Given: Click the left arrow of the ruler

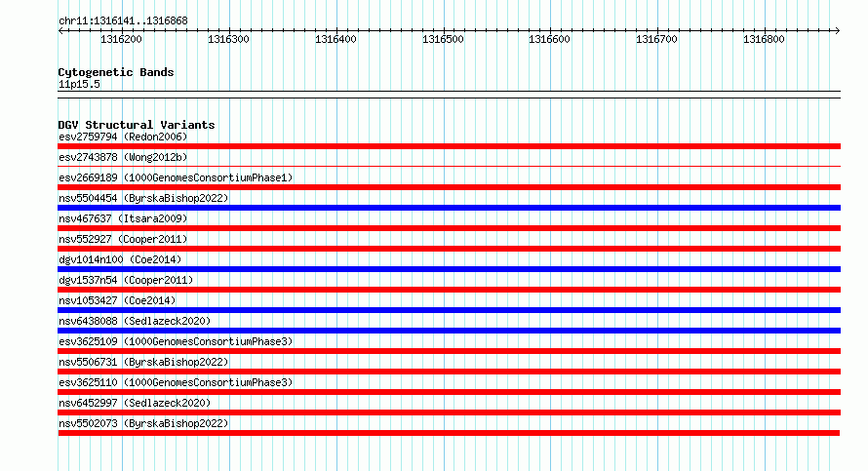Looking at the screenshot, I should 60,30.
